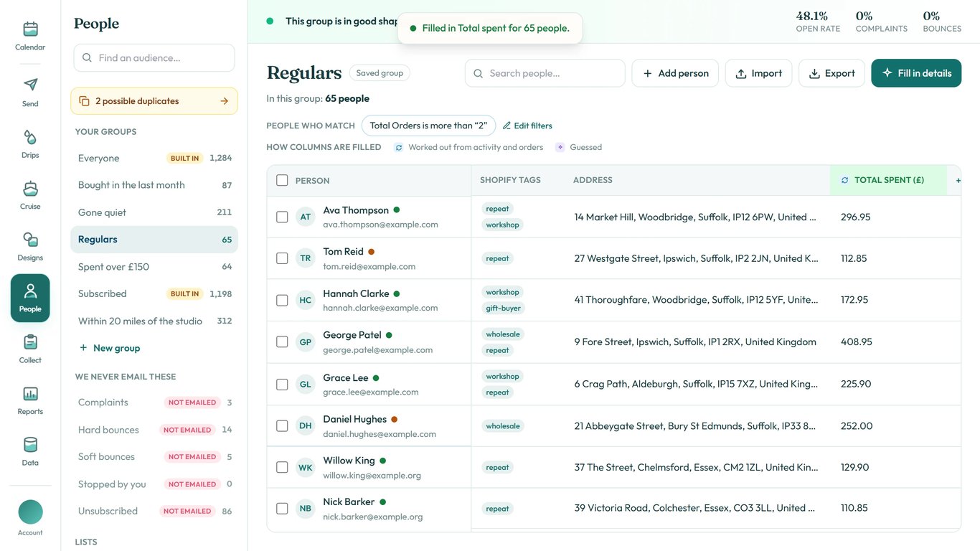The height and width of the screenshot is (551, 980).
Task: Open the Everyone group
Action: pyautogui.click(x=154, y=158)
